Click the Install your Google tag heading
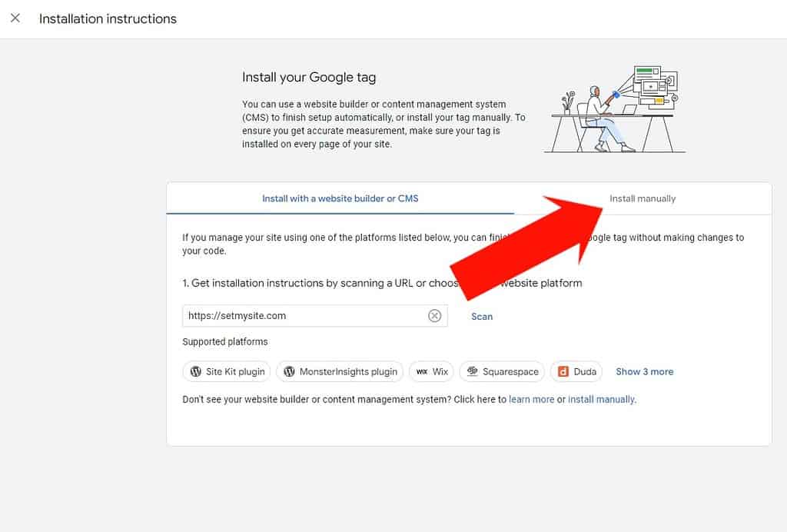This screenshot has width=787, height=532. tap(309, 78)
